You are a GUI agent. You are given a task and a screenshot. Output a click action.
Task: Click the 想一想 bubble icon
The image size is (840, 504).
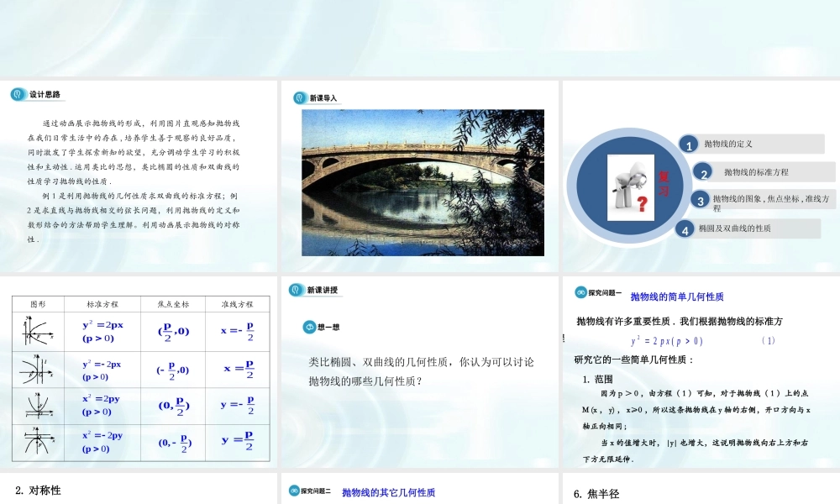(x=309, y=327)
